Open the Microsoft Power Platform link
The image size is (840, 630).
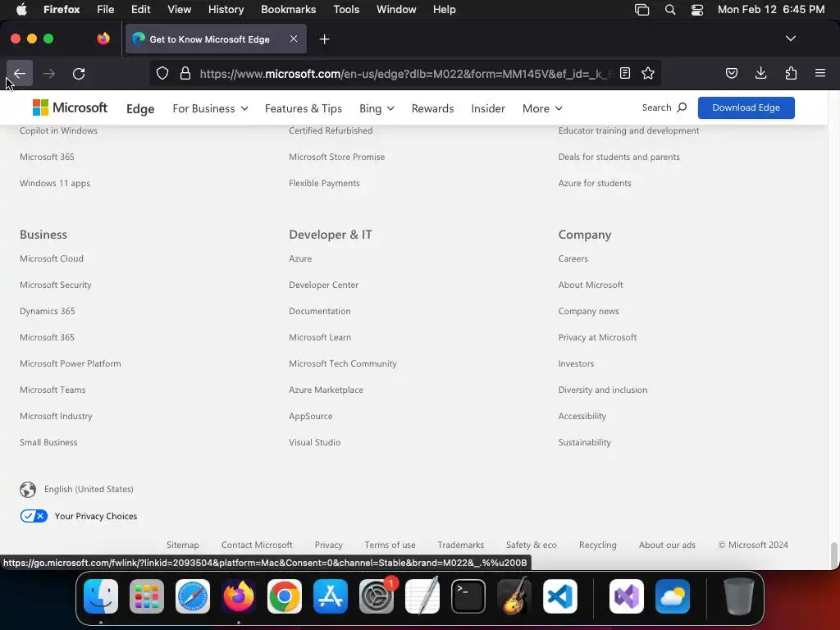71,363
